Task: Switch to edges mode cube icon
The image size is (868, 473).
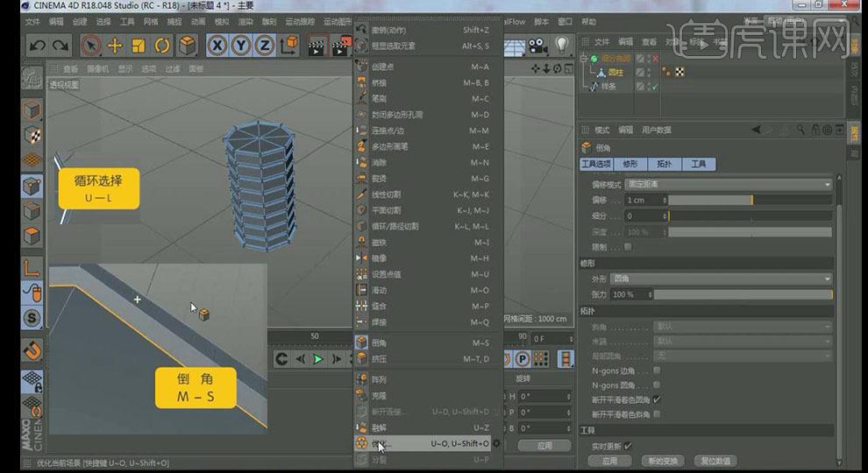Action: (32, 211)
